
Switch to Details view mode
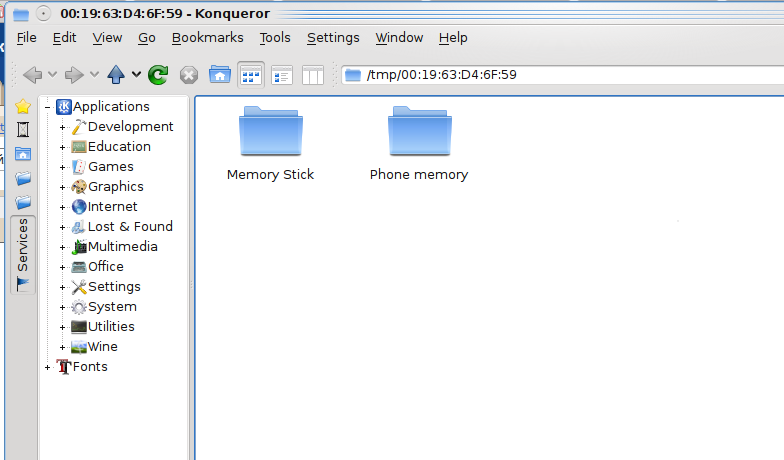point(282,76)
